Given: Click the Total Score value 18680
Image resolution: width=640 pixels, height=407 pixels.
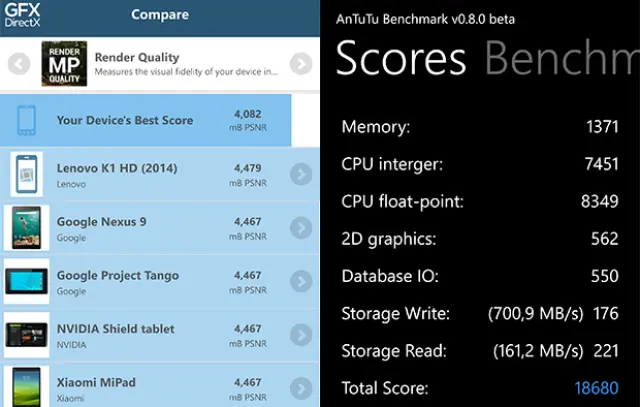Looking at the screenshot, I should tap(597, 388).
